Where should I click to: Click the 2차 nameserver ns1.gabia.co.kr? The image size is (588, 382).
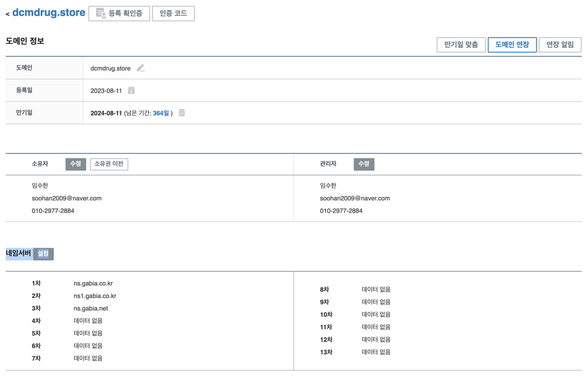point(95,296)
